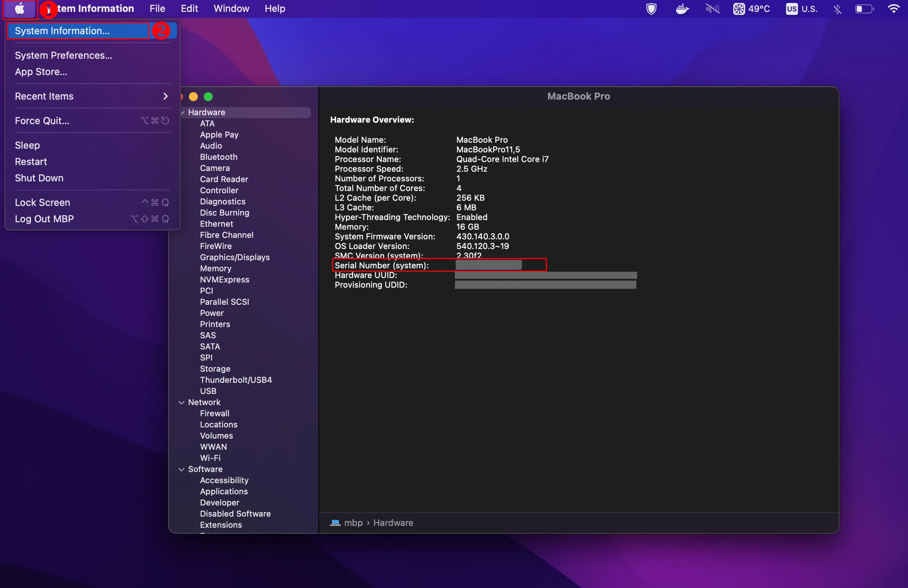Viewport: 908px width, 588px height.
Task: Collapse the Software section in sidebar
Action: pos(181,469)
